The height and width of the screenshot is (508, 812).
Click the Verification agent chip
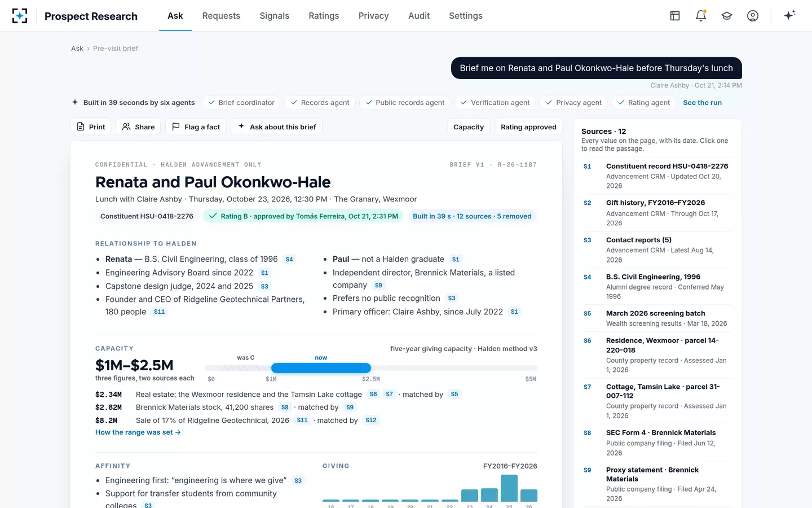tap(495, 103)
